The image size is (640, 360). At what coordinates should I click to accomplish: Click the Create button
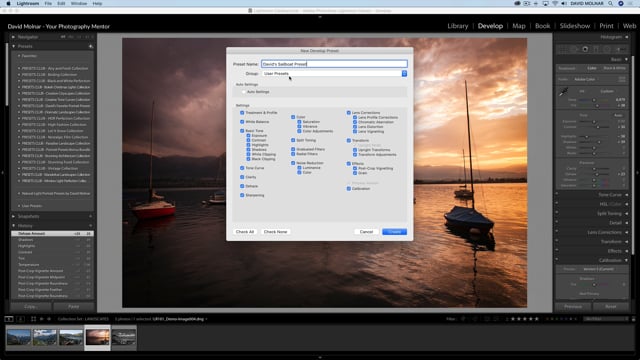coord(394,232)
